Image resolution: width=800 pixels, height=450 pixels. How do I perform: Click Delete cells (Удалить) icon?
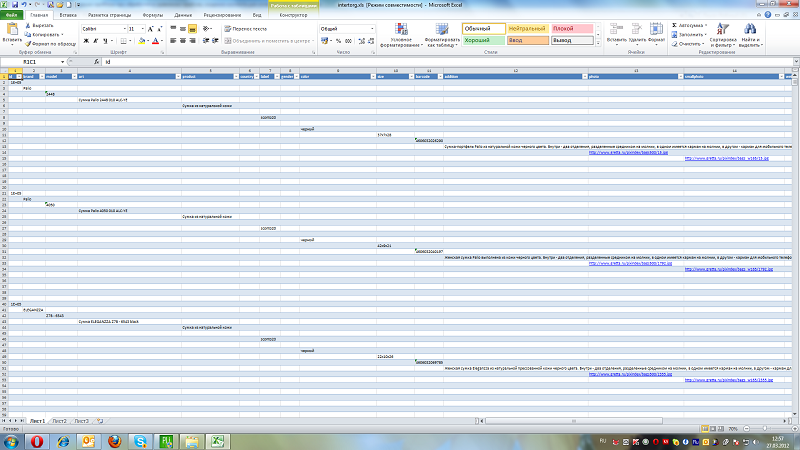tap(637, 34)
